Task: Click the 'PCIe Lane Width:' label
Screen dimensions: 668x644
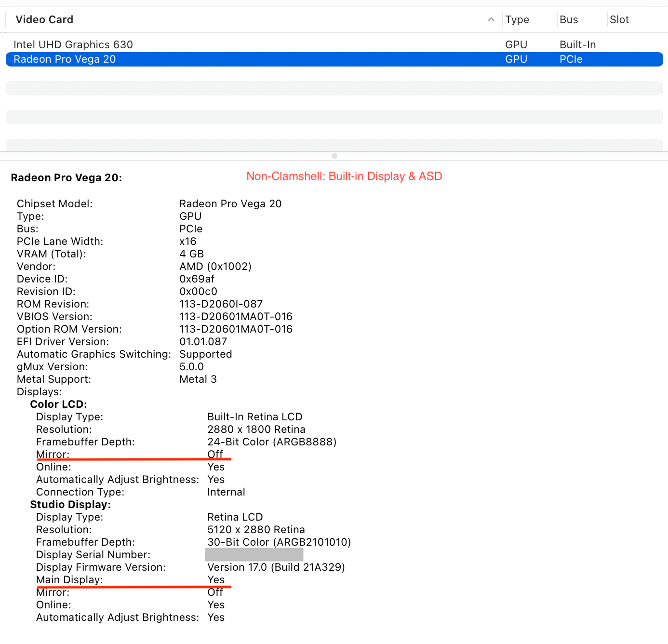Action: coord(60,241)
